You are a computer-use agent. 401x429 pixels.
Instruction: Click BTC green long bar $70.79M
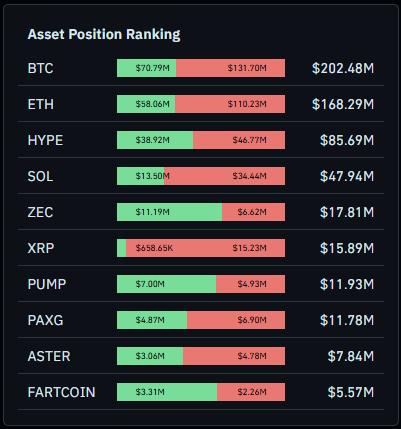[x=146, y=68]
